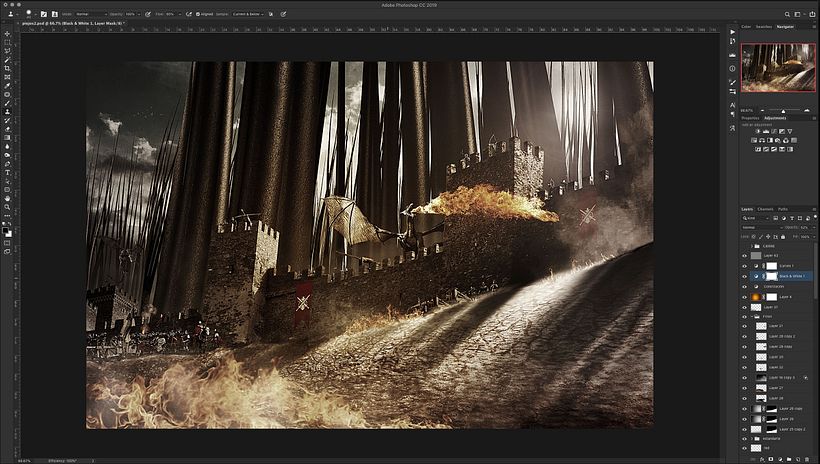This screenshot has width=820, height=464.
Task: Add a Brightness/Contrast adjustment
Action: tap(758, 131)
